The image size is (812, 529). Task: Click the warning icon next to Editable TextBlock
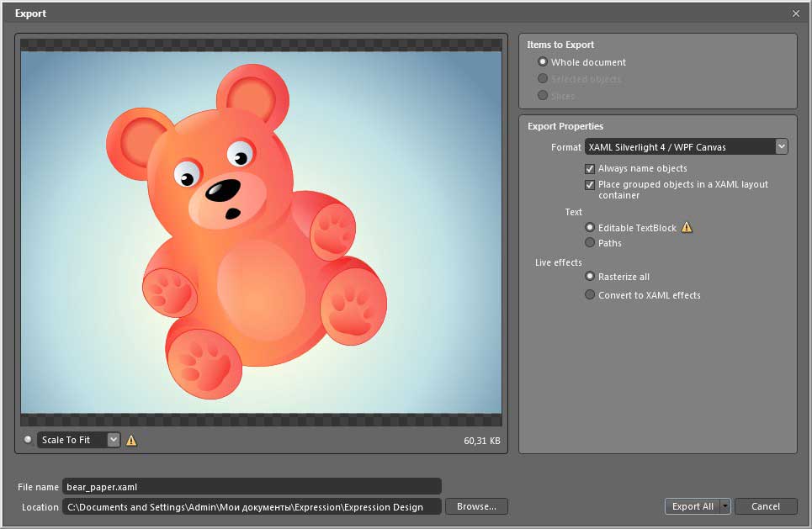click(x=686, y=227)
